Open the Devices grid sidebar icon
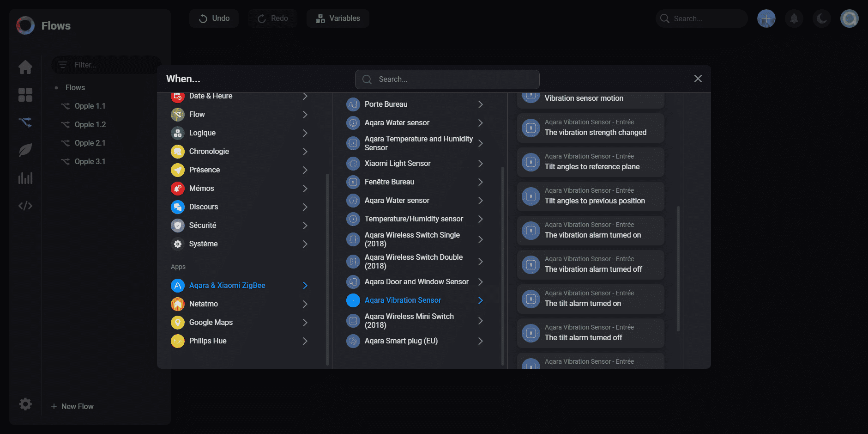This screenshot has height=434, width=868. [25, 95]
